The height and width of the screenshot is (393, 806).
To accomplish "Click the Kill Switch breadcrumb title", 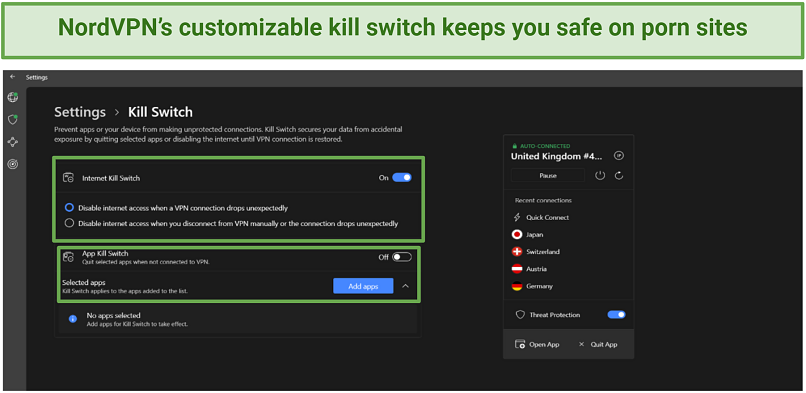I will click(160, 112).
